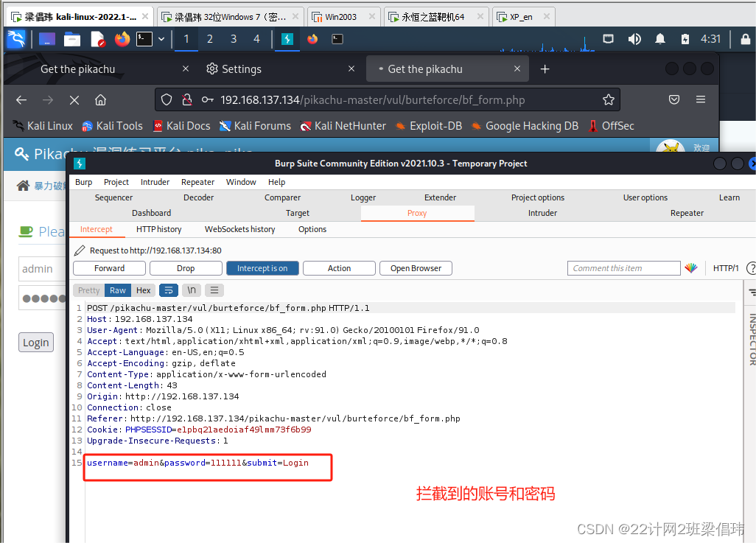This screenshot has width=756, height=543.
Task: Switch to workspace 2
Action: click(210, 39)
